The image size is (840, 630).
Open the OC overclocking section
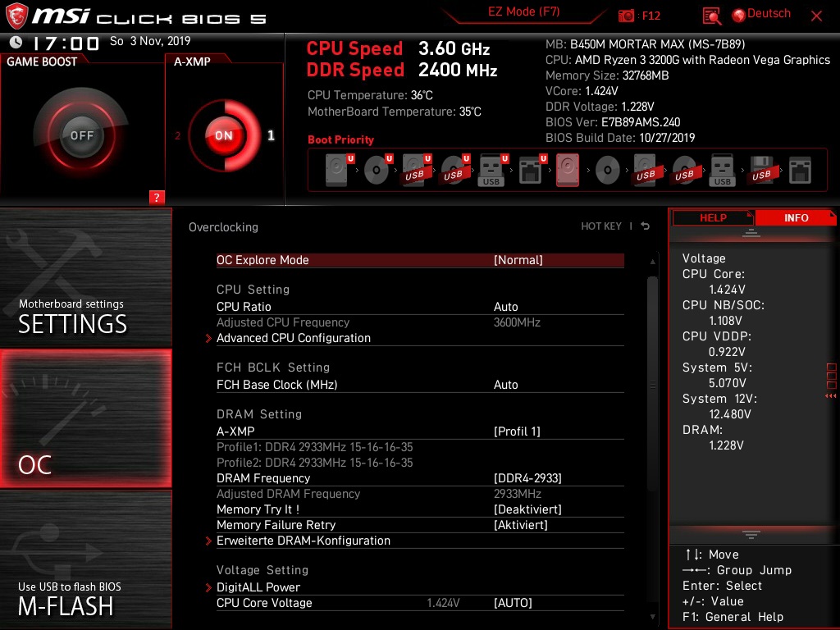(85, 418)
